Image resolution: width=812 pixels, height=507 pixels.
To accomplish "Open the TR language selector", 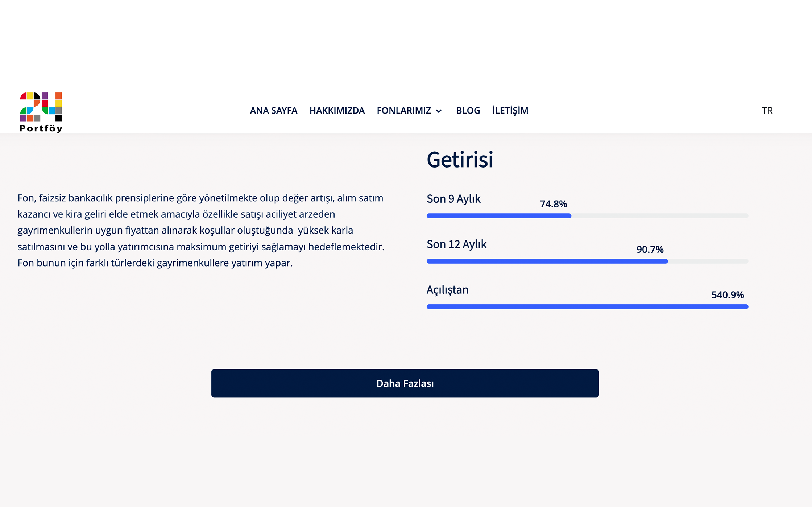I will (767, 111).
